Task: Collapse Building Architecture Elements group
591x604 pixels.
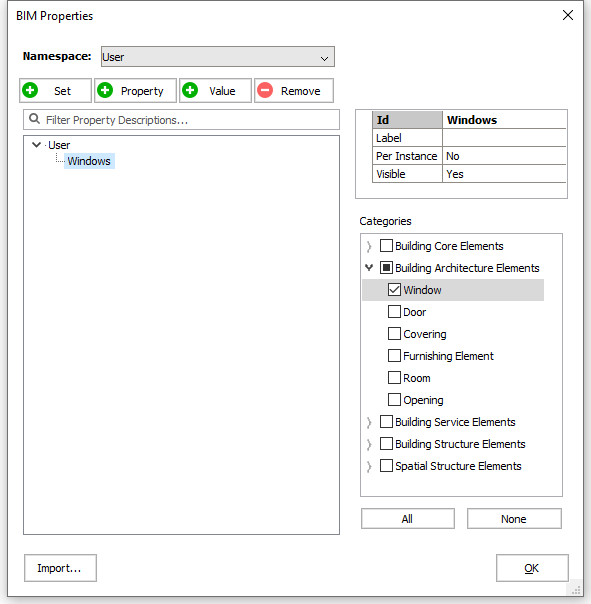Action: (x=369, y=267)
